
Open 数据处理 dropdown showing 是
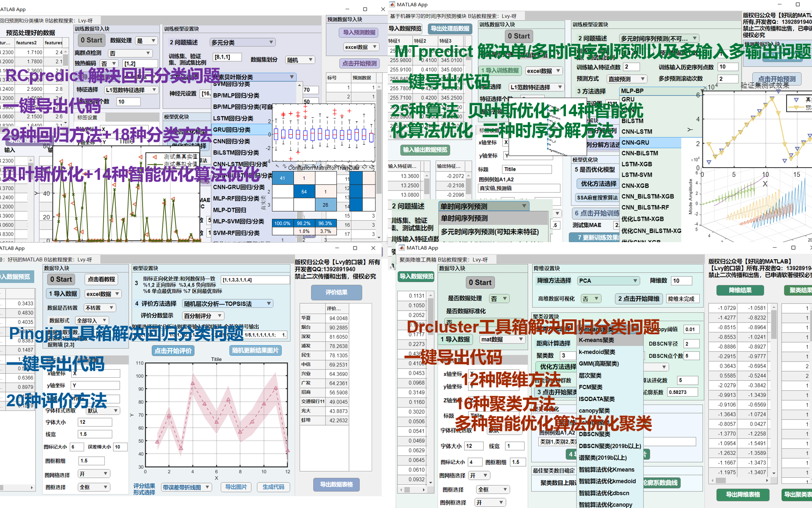(x=147, y=41)
